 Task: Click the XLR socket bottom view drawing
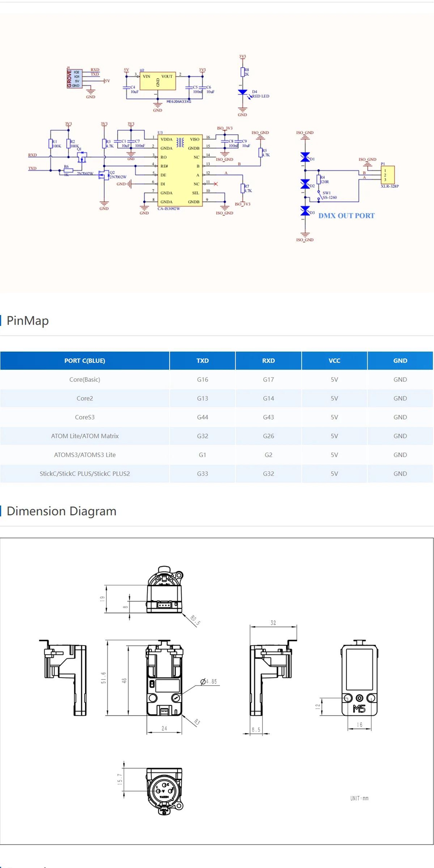point(164,790)
